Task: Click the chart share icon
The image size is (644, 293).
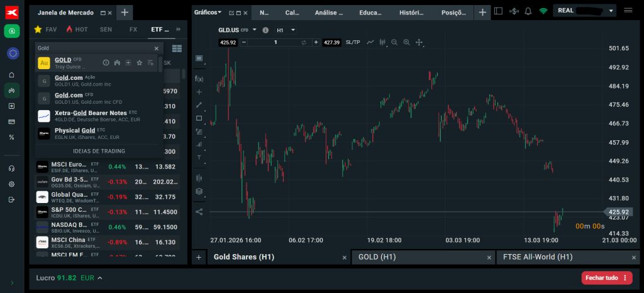Action: point(199,212)
